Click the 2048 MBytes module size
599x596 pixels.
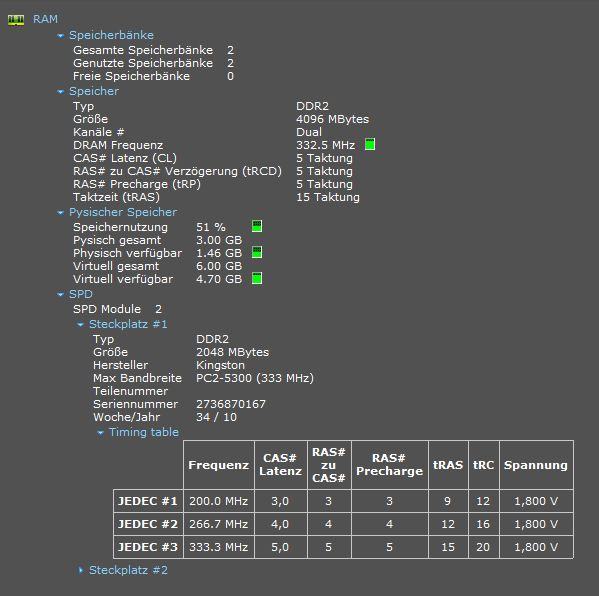(x=232, y=352)
